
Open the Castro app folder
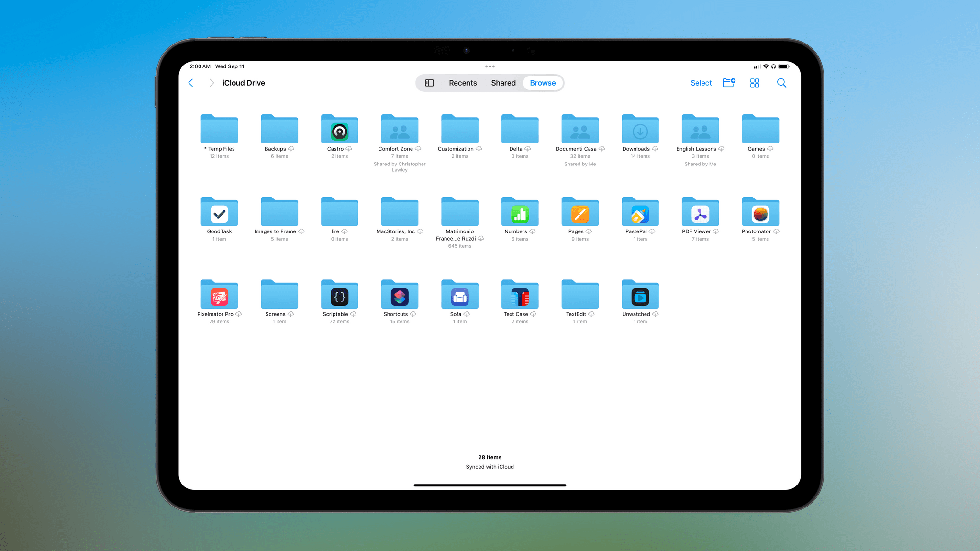(339, 130)
